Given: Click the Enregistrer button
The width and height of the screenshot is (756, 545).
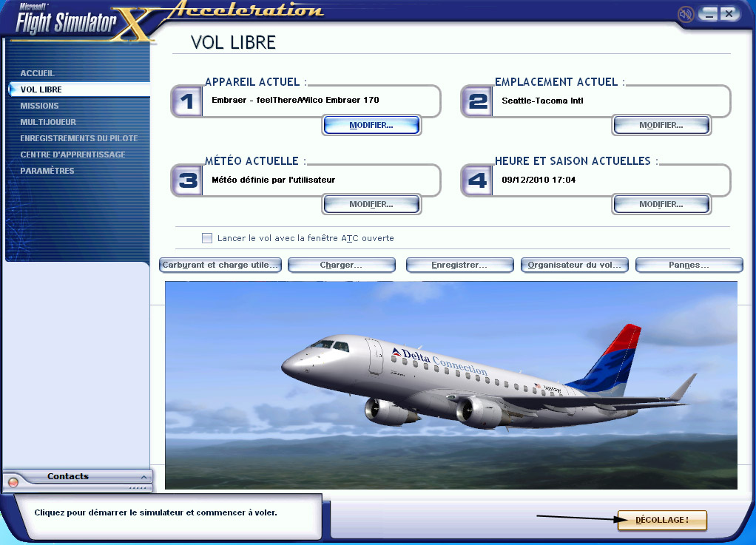Looking at the screenshot, I should click(459, 265).
